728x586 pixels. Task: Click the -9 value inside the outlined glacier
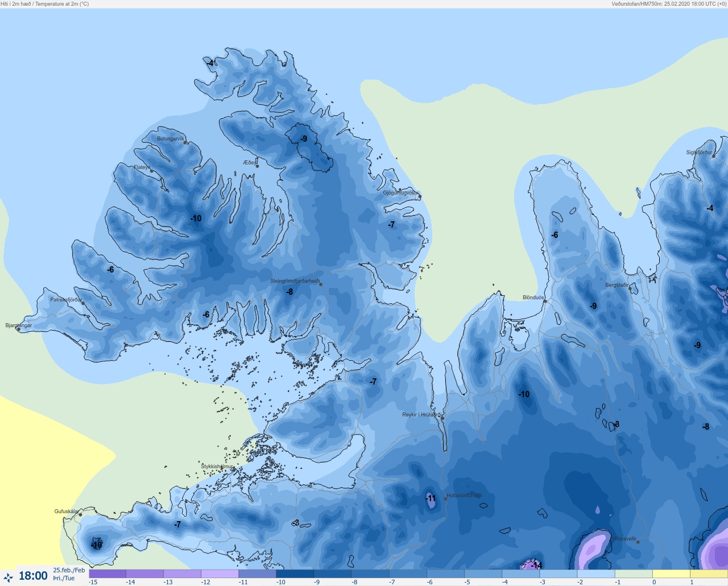click(x=304, y=139)
